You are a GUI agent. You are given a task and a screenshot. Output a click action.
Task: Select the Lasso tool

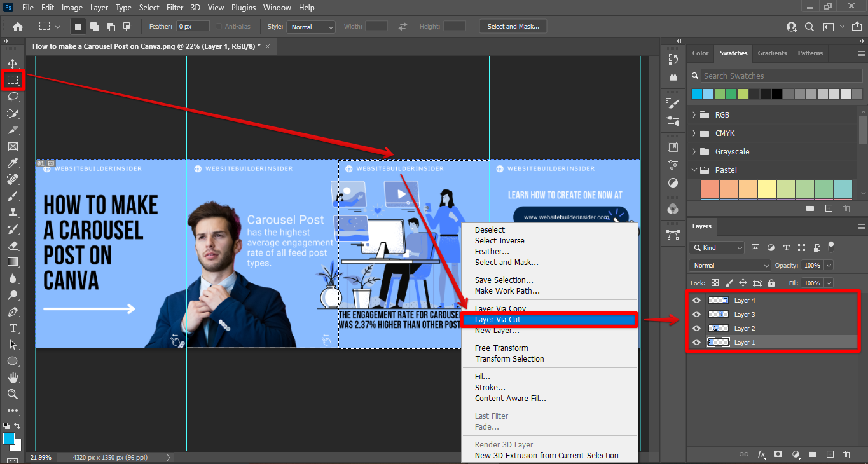pos(12,97)
